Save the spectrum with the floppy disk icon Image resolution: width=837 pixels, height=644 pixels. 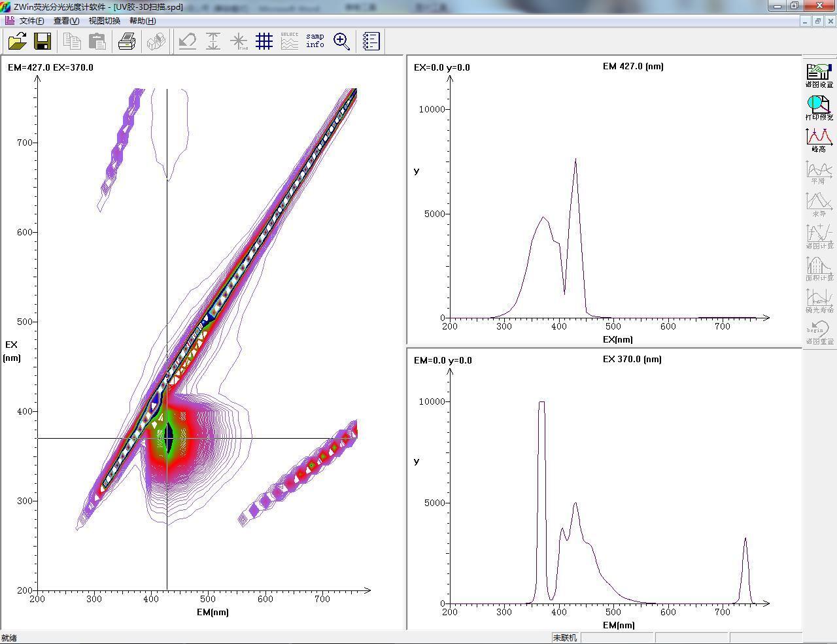point(43,41)
